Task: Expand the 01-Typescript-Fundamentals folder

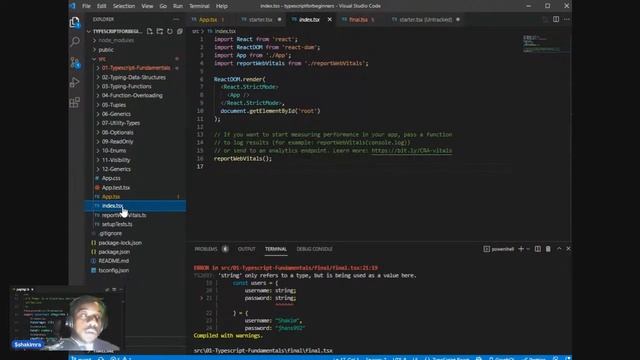Action: coord(136,68)
